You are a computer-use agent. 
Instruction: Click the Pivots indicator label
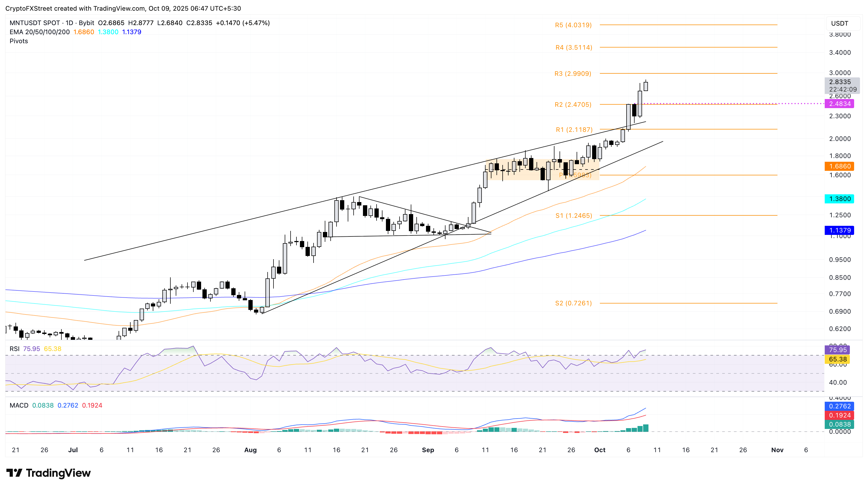point(19,41)
